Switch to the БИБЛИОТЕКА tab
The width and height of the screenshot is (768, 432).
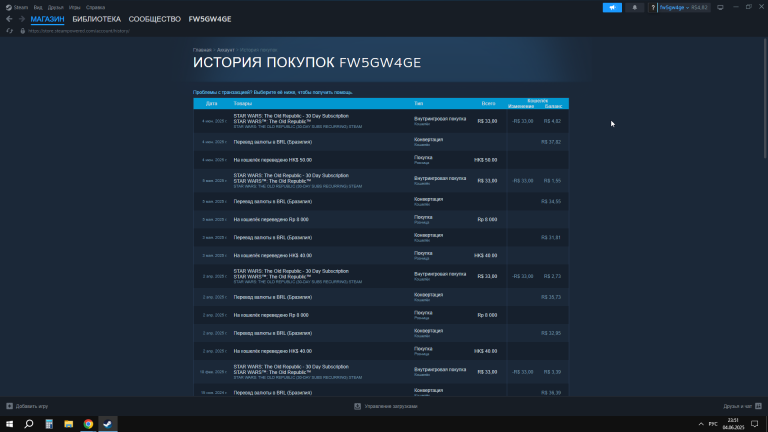coord(96,19)
